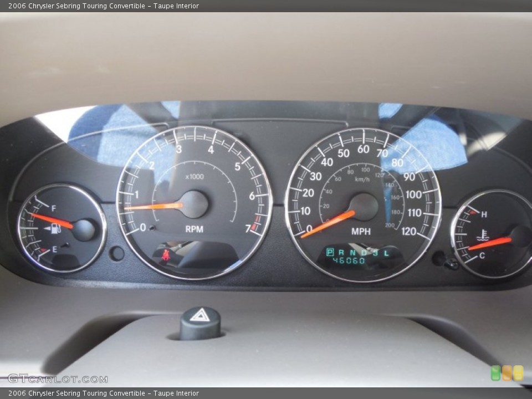Click the 0 mark on tachometer
The height and width of the screenshot is (399, 532).
(143, 227)
